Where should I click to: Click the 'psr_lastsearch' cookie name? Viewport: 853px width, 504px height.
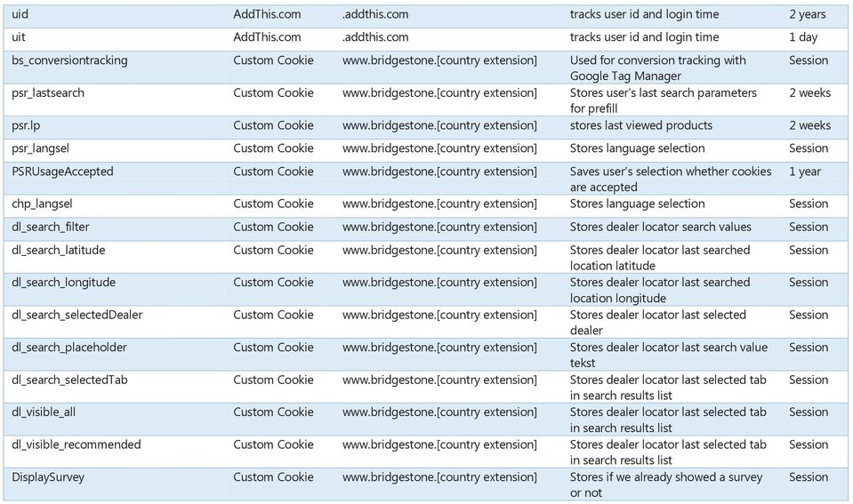[x=48, y=93]
